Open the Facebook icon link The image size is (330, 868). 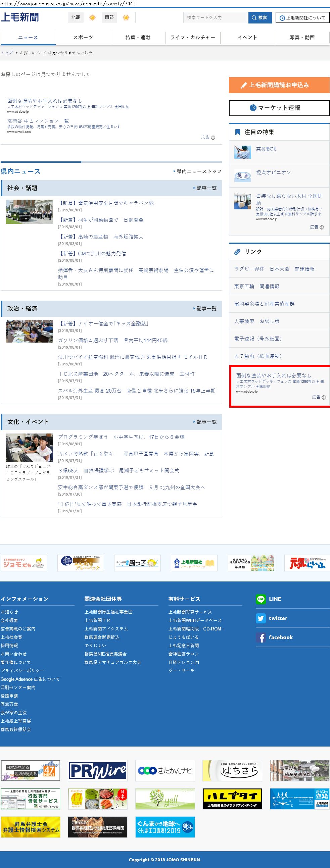pyautogui.click(x=261, y=637)
